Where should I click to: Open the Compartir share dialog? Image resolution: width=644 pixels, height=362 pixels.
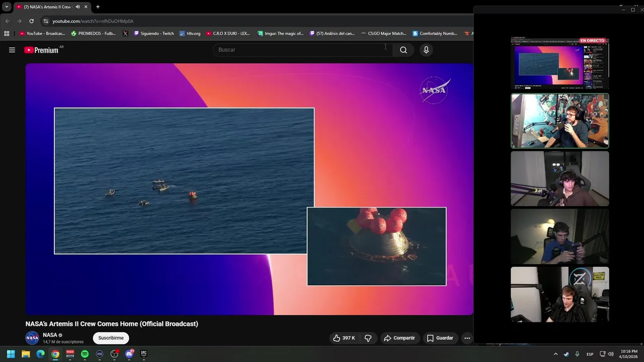click(x=399, y=338)
